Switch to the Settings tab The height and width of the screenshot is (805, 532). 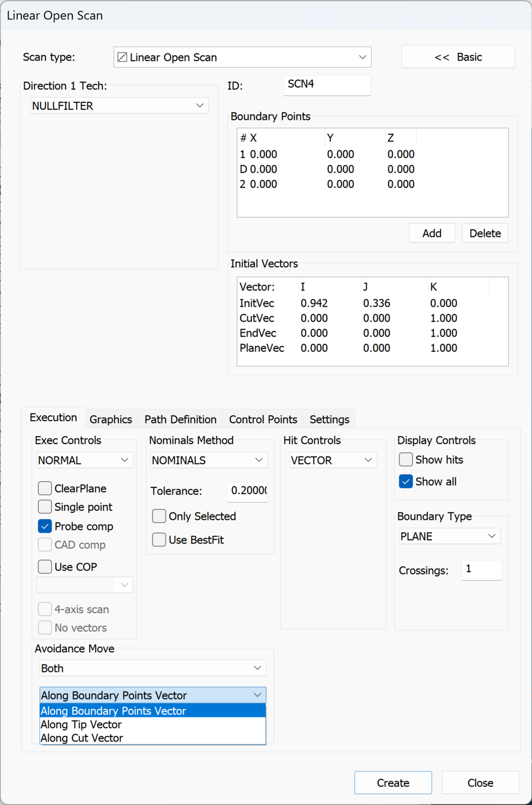329,420
